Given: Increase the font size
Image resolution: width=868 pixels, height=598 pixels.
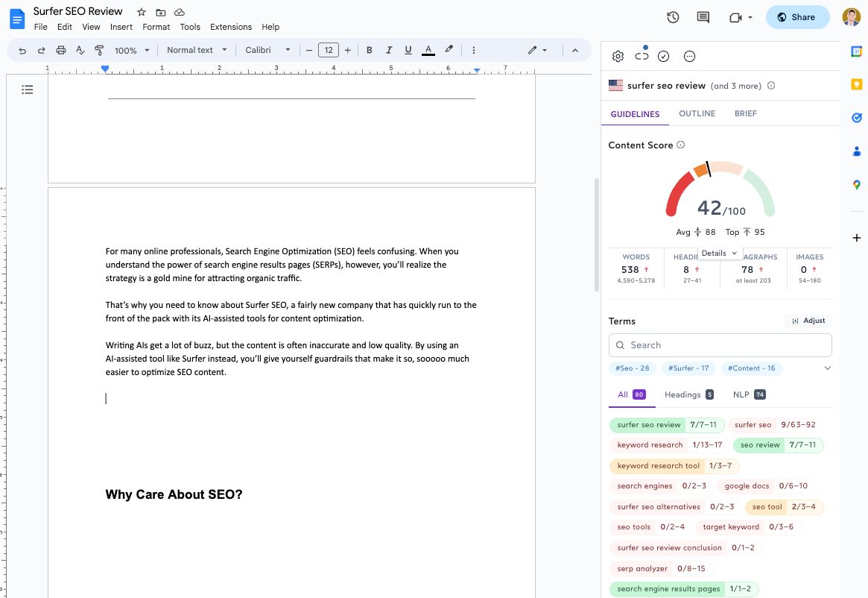Looking at the screenshot, I should pos(348,51).
